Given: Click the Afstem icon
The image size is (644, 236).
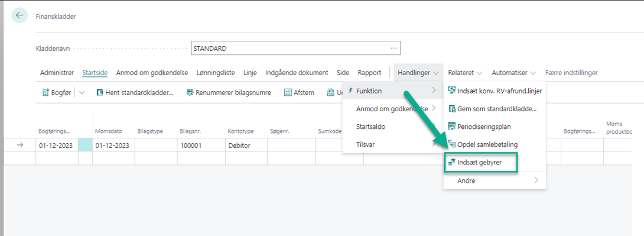Looking at the screenshot, I should click(x=288, y=92).
